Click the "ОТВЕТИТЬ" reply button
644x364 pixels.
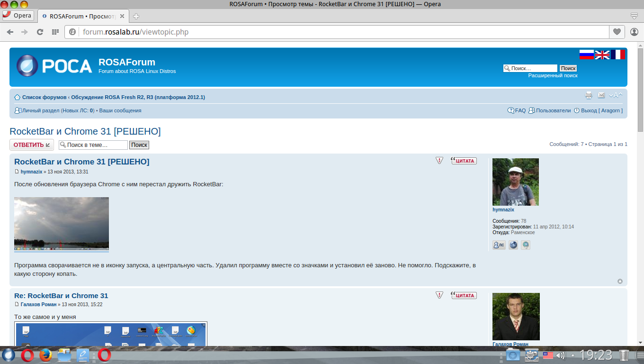[32, 145]
